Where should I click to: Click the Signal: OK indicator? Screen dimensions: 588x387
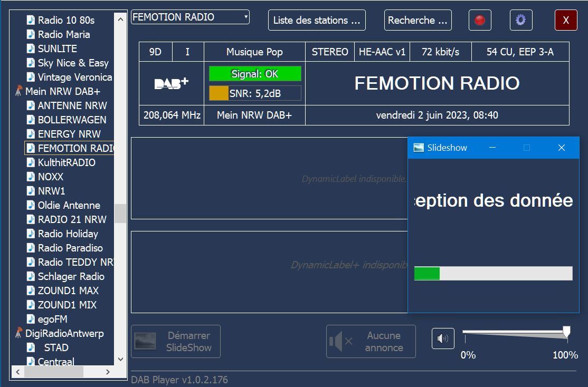coord(255,74)
